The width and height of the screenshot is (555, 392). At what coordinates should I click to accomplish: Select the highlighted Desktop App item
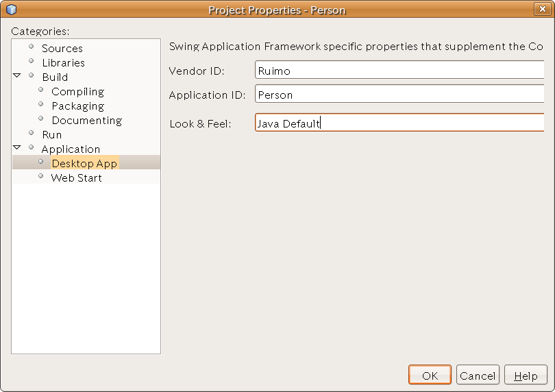point(84,164)
